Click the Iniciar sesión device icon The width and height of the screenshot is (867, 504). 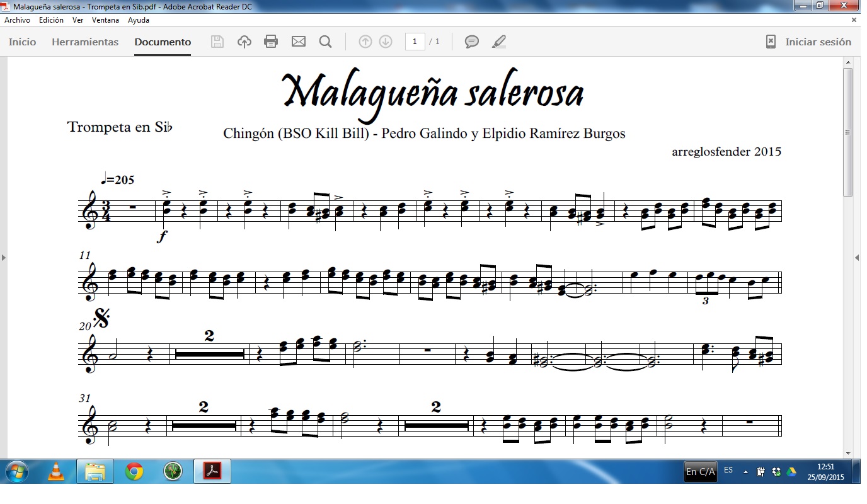point(771,42)
